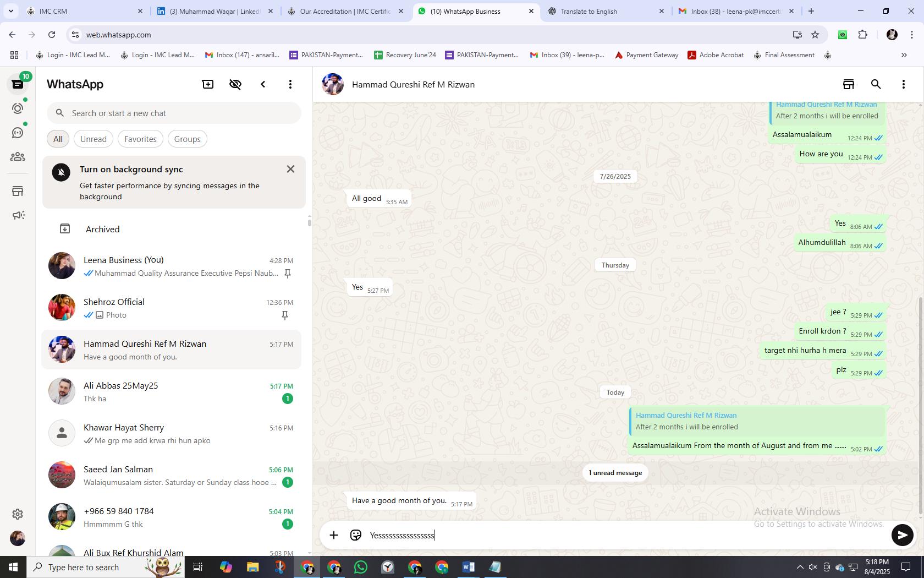The image size is (924, 578).
Task: Open the bookmarks apps grid icon
Action: coord(14,55)
